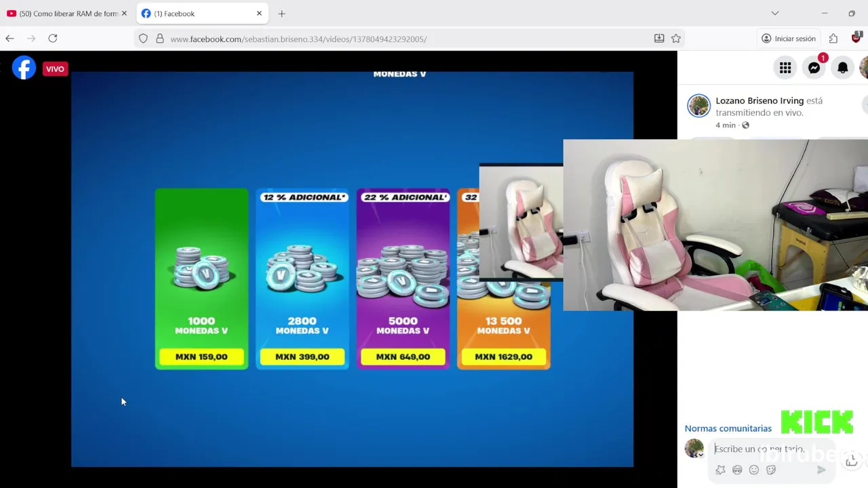Open Normas comunitarias link
The width and height of the screenshot is (868, 488).
[x=728, y=428]
